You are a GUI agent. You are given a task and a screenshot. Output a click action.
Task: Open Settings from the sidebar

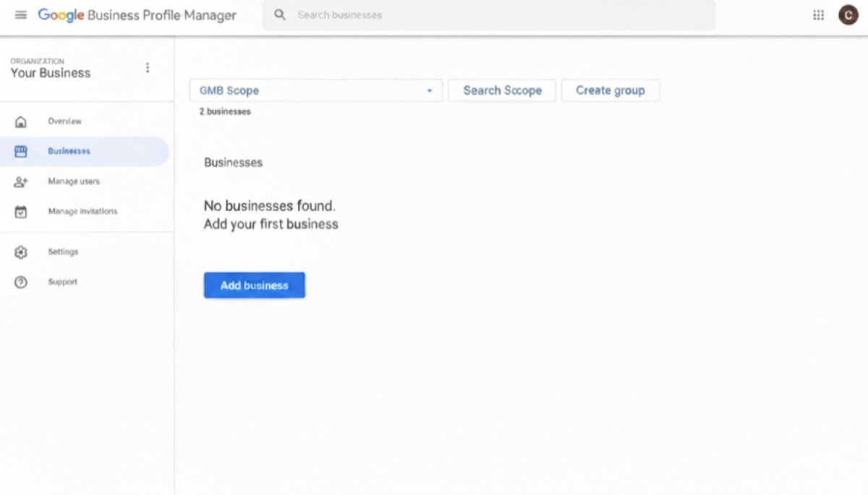85,252
